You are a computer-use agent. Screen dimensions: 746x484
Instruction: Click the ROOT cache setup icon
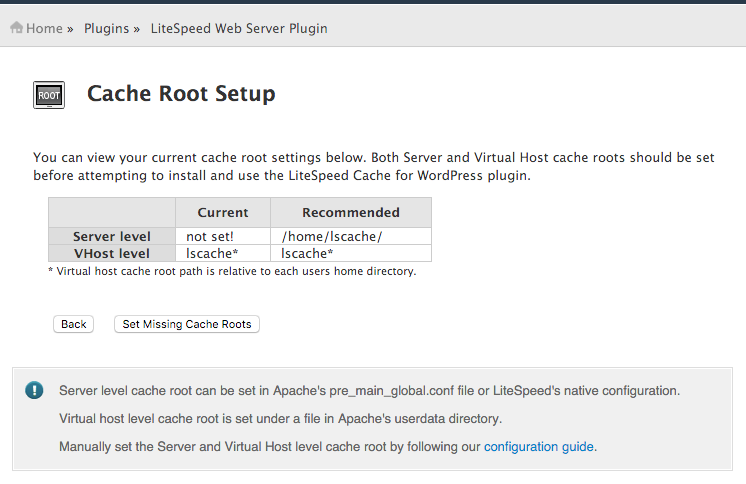point(49,95)
